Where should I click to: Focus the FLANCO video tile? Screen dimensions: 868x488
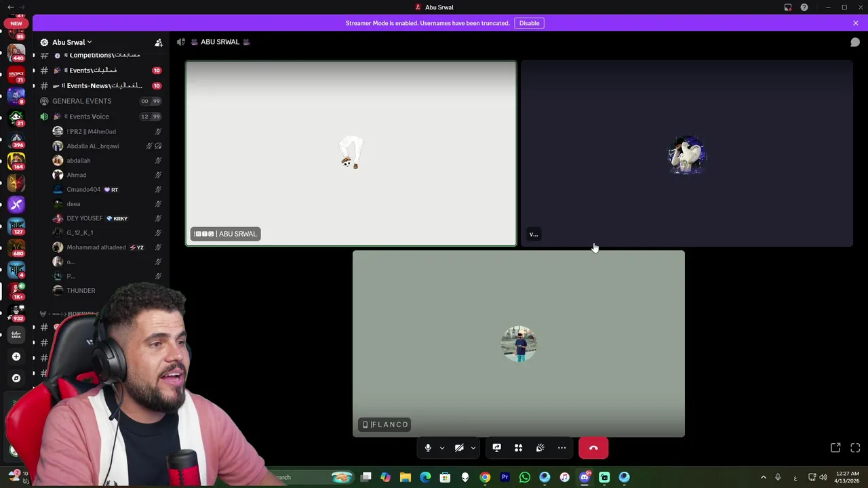[x=519, y=344]
